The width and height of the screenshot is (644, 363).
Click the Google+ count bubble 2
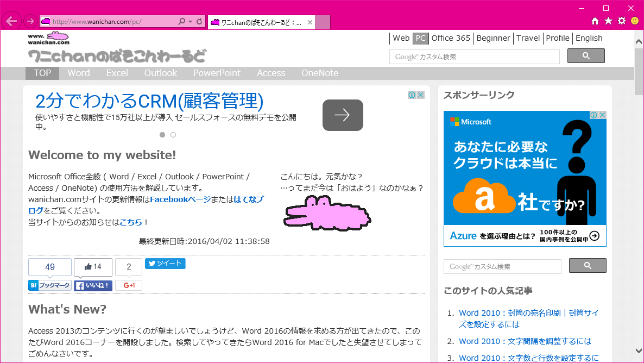129,267
